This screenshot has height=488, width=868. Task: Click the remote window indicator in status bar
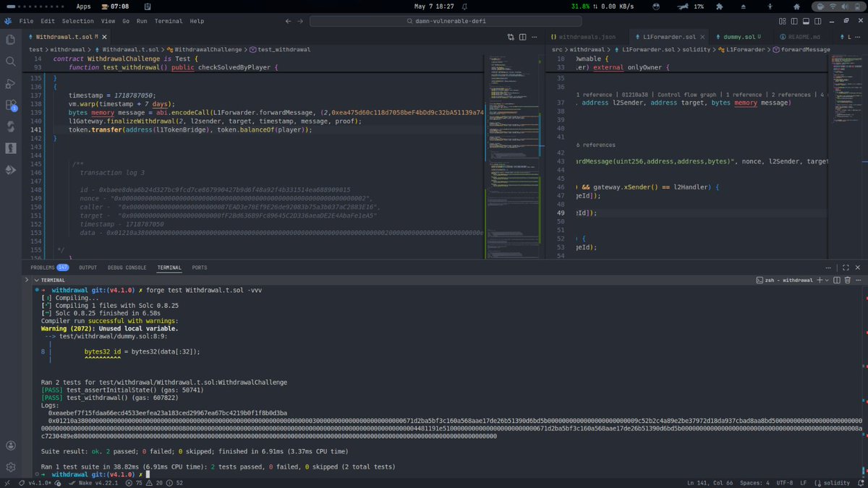pyautogui.click(x=8, y=483)
